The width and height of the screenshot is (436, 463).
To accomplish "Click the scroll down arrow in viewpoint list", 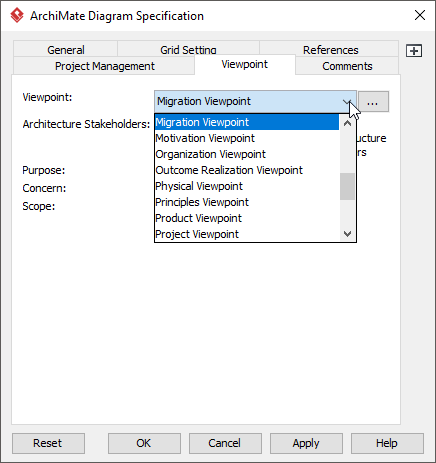I will [x=347, y=234].
